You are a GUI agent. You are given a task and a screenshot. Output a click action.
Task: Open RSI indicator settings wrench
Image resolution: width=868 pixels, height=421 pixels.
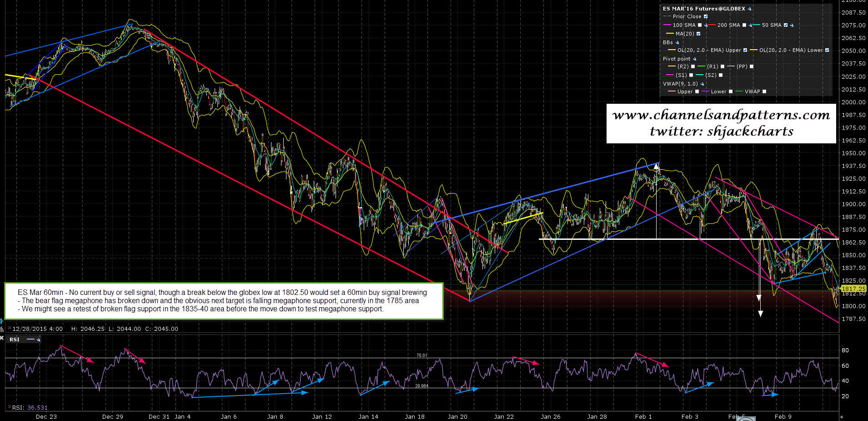[x=38, y=340]
